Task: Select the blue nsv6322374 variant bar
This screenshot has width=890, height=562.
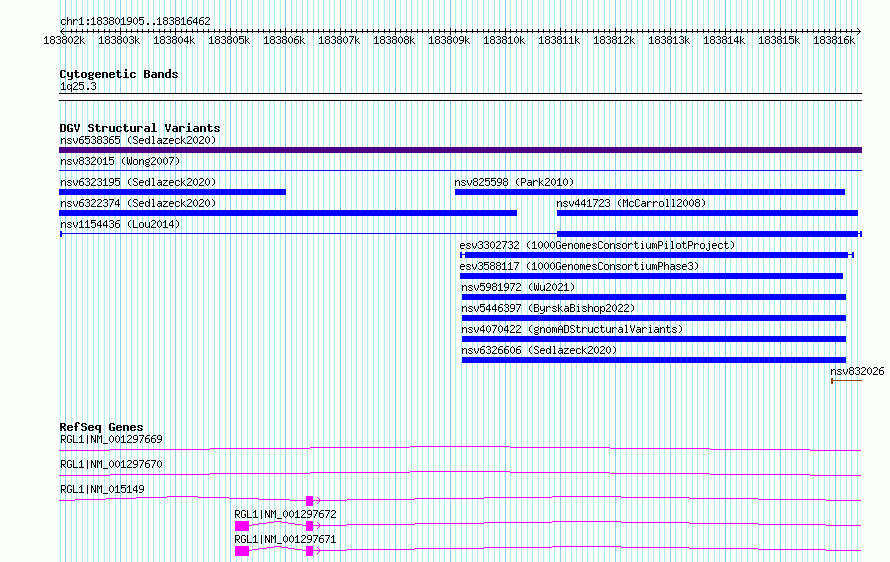Action: 288,213
